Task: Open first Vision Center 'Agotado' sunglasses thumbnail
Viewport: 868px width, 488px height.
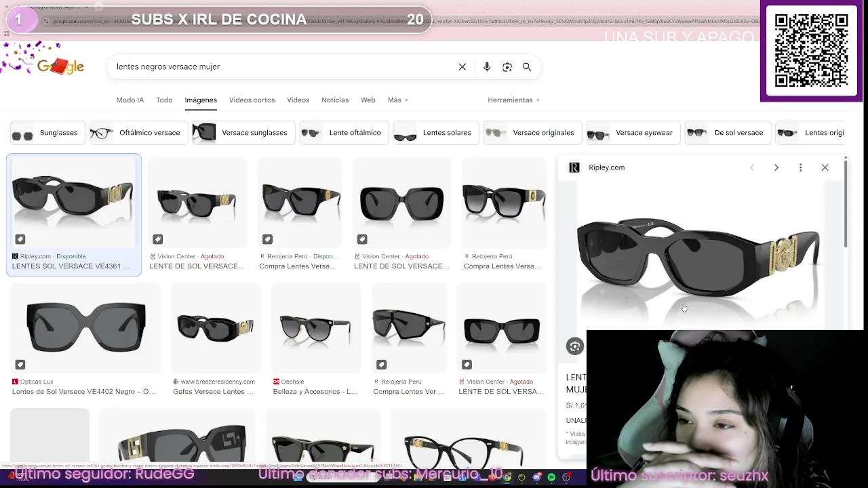Action: 197,202
